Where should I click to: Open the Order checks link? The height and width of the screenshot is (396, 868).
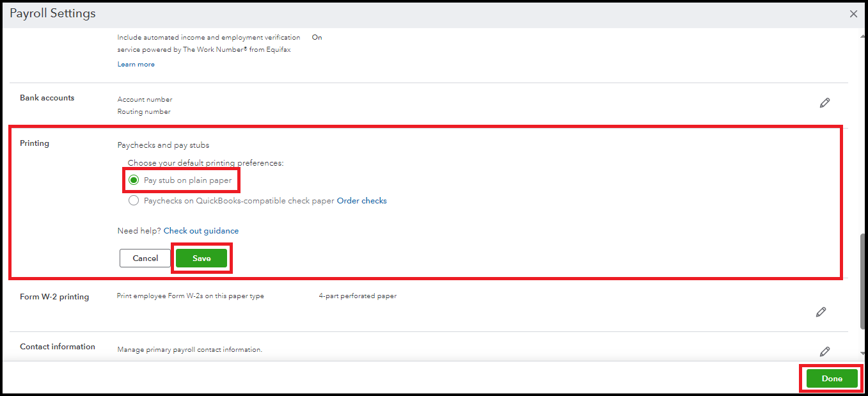361,201
